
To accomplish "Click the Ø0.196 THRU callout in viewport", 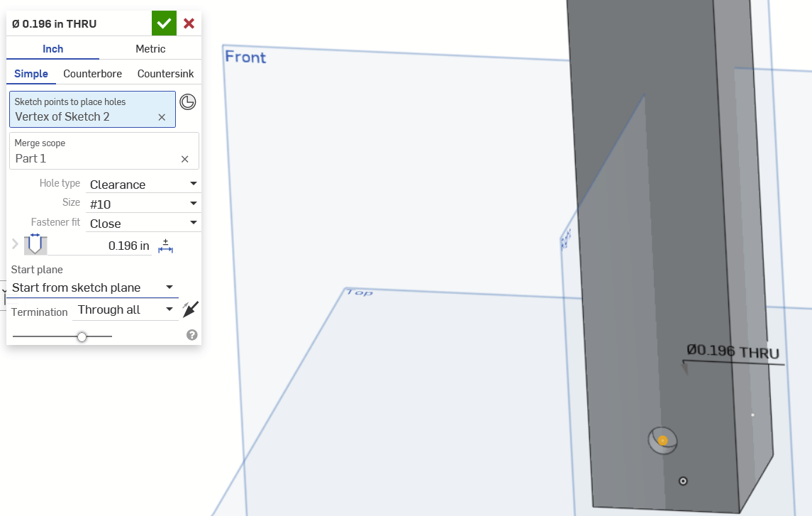I will 733,352.
